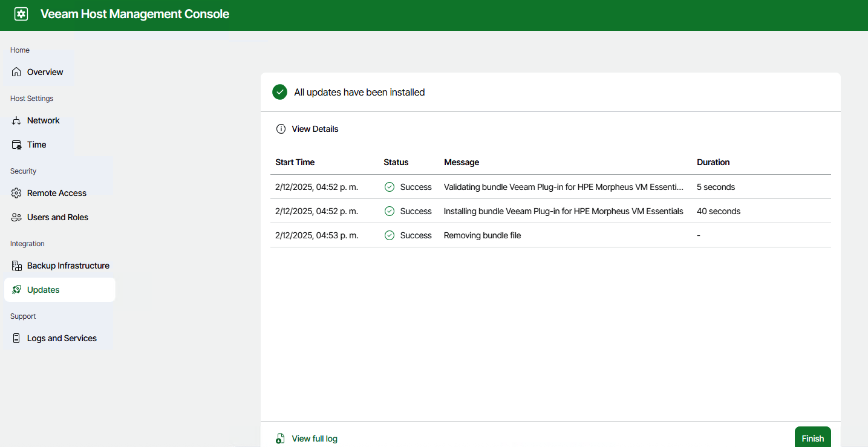The height and width of the screenshot is (447, 868).
Task: Click the Users and Roles icon
Action: pyautogui.click(x=16, y=217)
